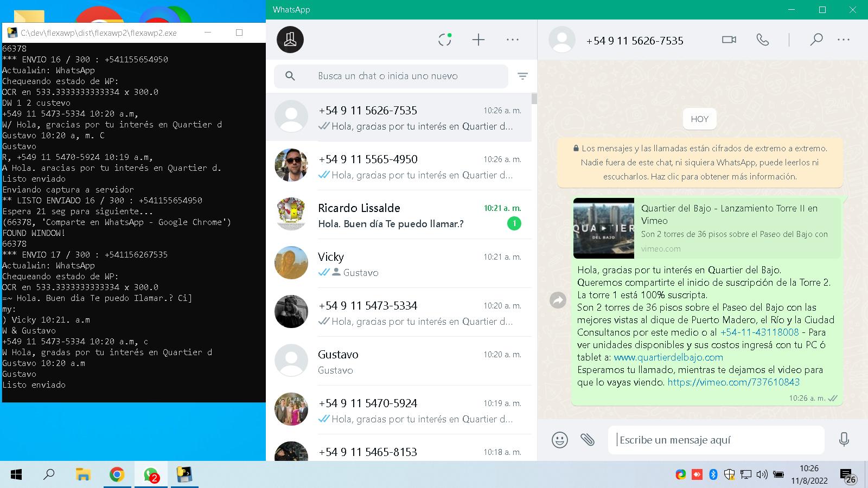The height and width of the screenshot is (488, 868).
Task: Click the Bluetooth tray icon
Action: tap(713, 474)
